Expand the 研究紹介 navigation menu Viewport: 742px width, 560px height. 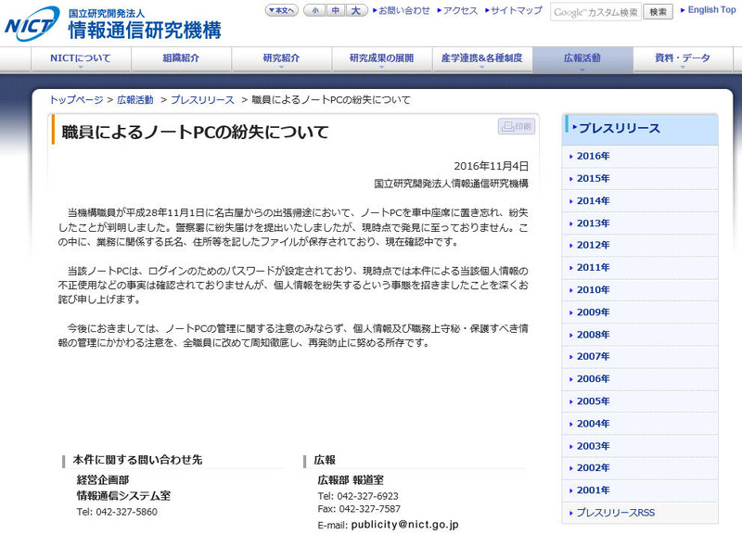point(280,58)
